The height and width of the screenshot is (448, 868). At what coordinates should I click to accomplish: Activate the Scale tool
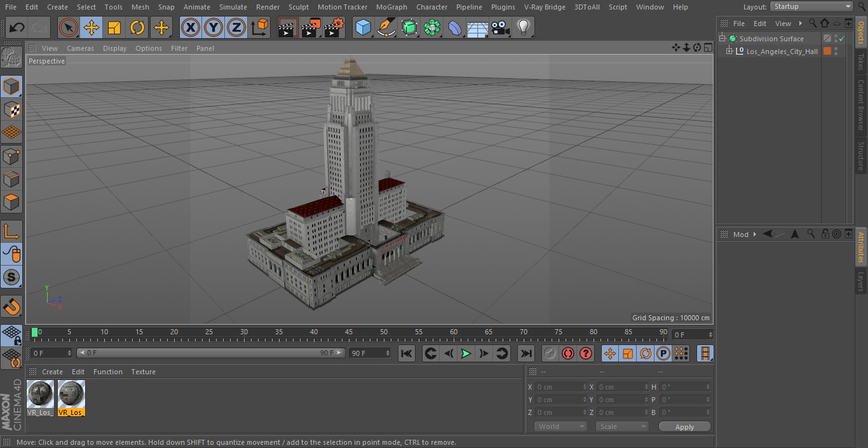tap(114, 27)
